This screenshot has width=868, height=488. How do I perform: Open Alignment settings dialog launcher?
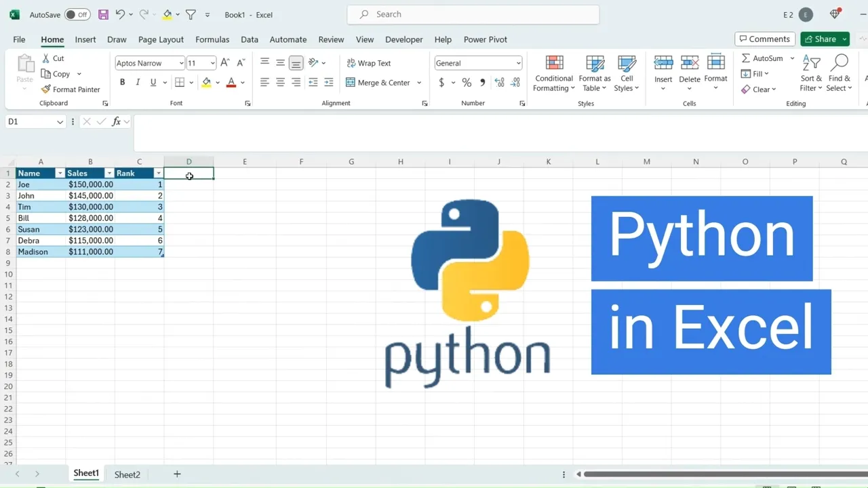(x=425, y=104)
